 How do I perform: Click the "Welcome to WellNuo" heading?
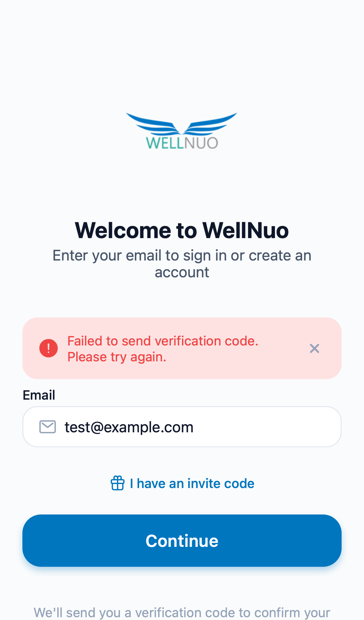[182, 231]
